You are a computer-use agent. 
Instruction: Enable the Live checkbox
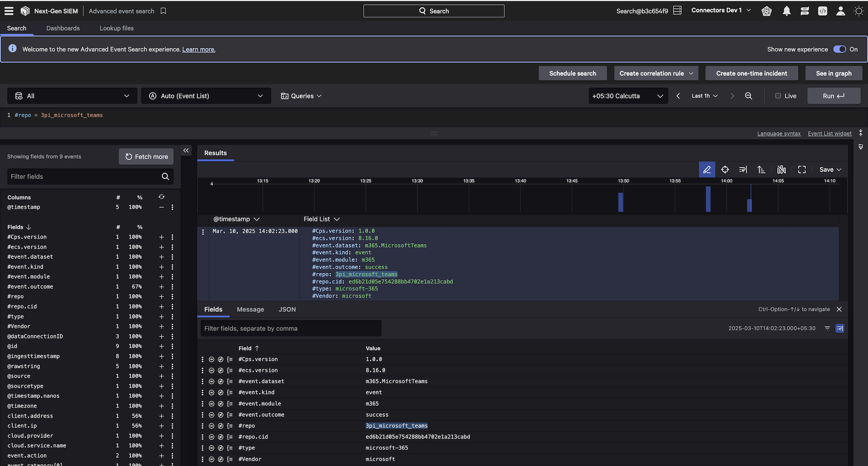pos(778,96)
